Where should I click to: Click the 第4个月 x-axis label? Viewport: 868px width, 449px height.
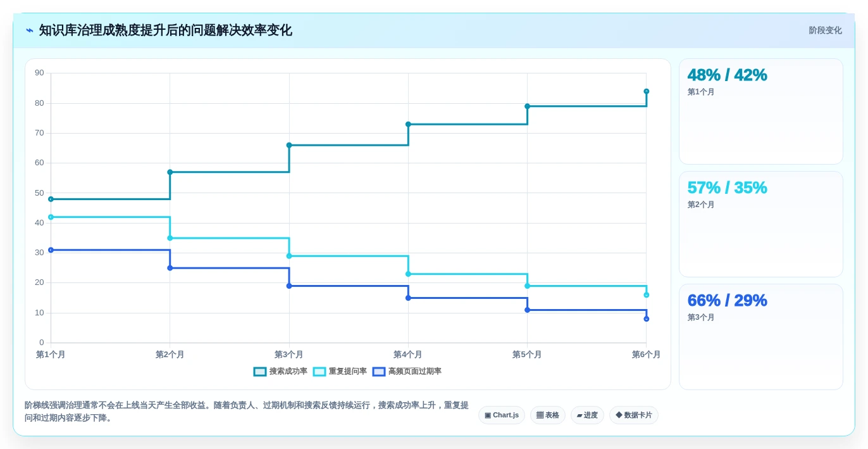408,355
